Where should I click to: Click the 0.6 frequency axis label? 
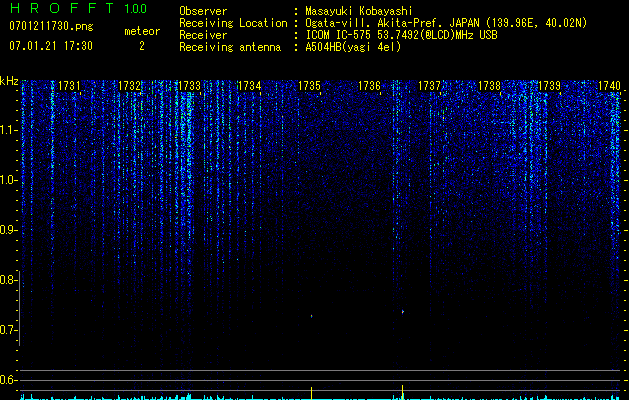point(8,380)
